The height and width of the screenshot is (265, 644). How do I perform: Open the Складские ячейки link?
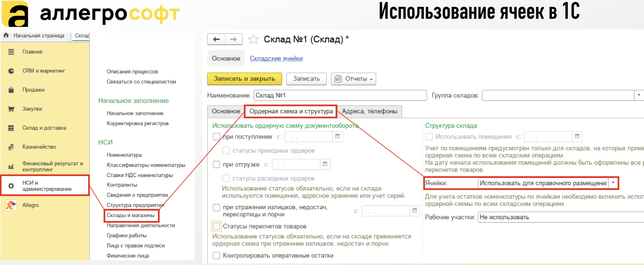(x=276, y=59)
